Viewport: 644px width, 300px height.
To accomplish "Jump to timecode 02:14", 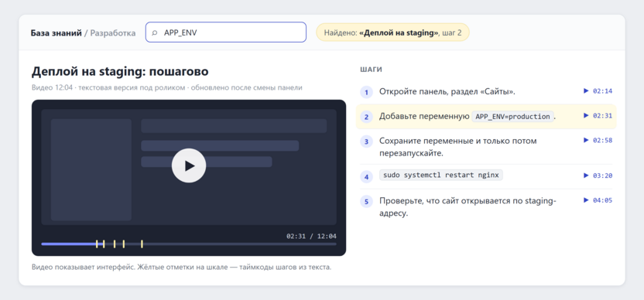I will 598,91.
